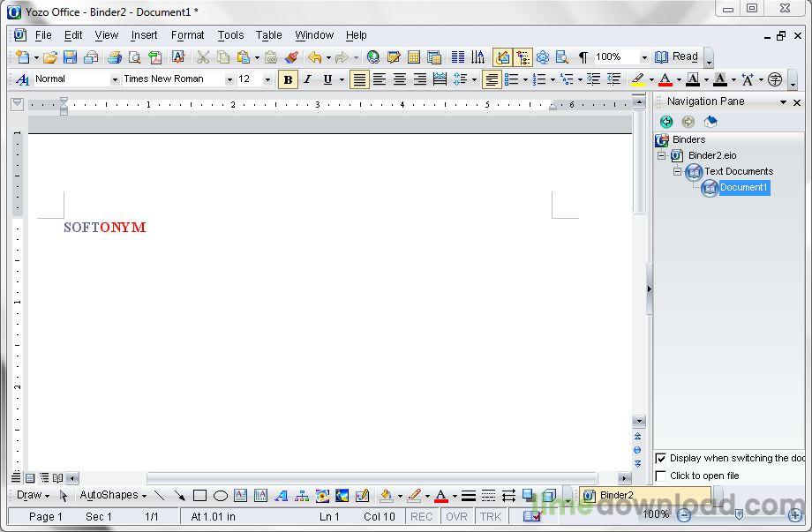Screen dimensions: 812x532
Task: Check Click to open file
Action: point(660,476)
